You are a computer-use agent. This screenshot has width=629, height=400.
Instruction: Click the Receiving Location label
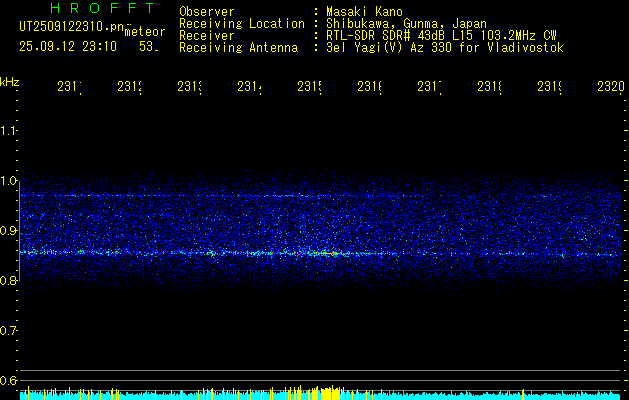point(242,24)
